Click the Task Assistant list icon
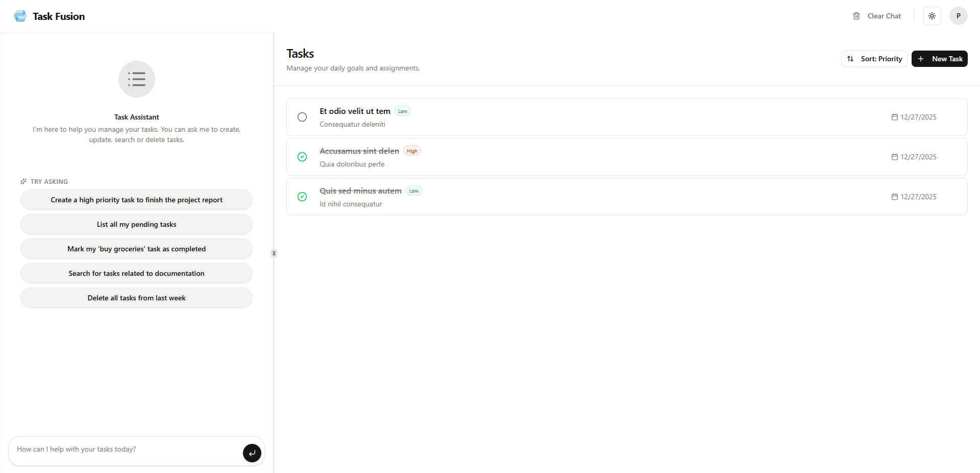Image resolution: width=980 pixels, height=473 pixels. click(137, 79)
